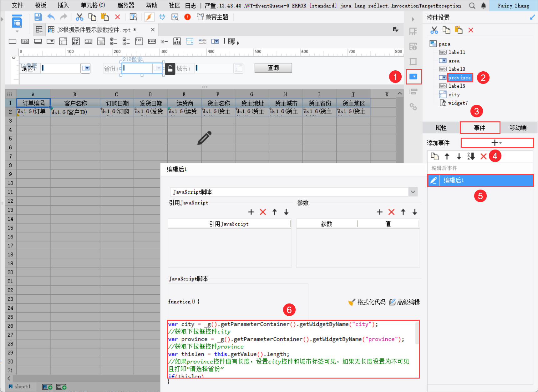This screenshot has width=538, height=392.
Task: Click the copy icon in main toolbar
Action: coord(92,17)
